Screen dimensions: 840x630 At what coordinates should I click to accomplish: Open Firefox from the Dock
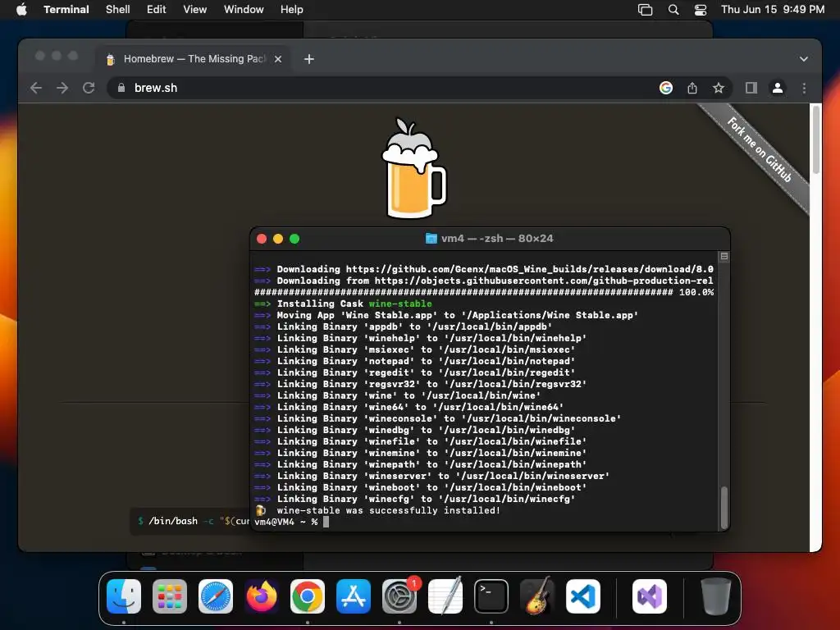[x=262, y=596]
